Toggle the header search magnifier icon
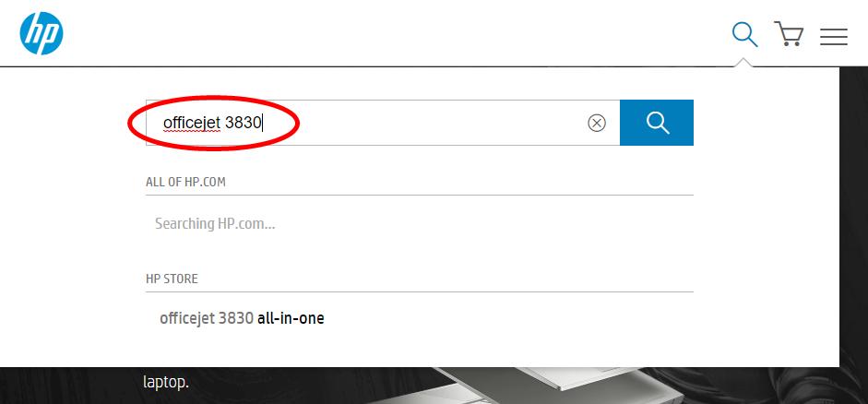868x404 pixels. point(744,34)
